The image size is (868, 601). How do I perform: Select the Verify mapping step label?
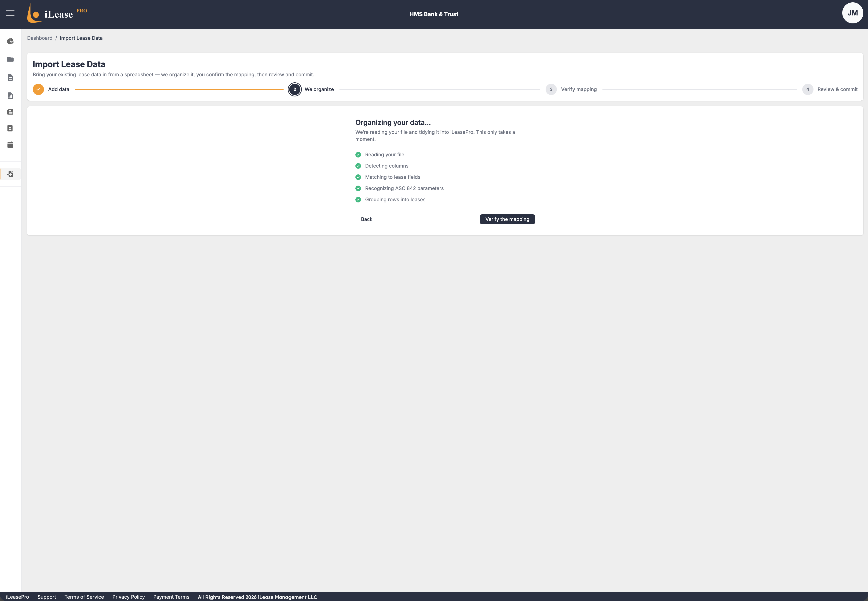[579, 89]
